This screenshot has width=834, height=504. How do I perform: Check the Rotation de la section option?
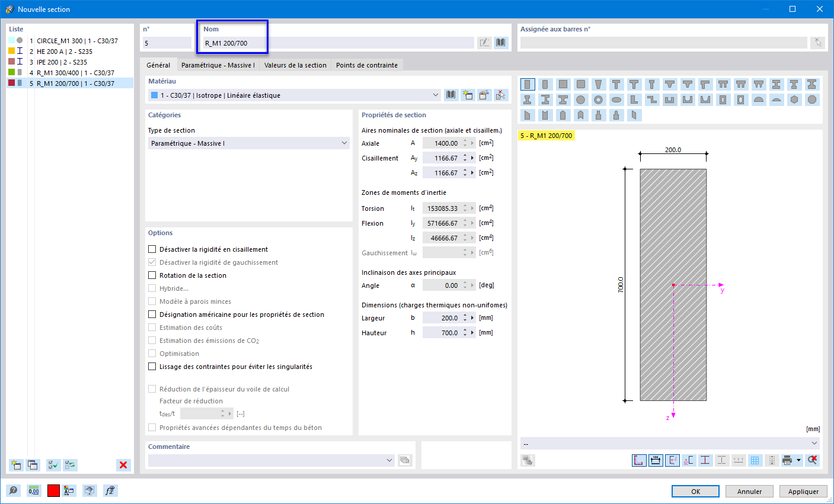tap(152, 275)
